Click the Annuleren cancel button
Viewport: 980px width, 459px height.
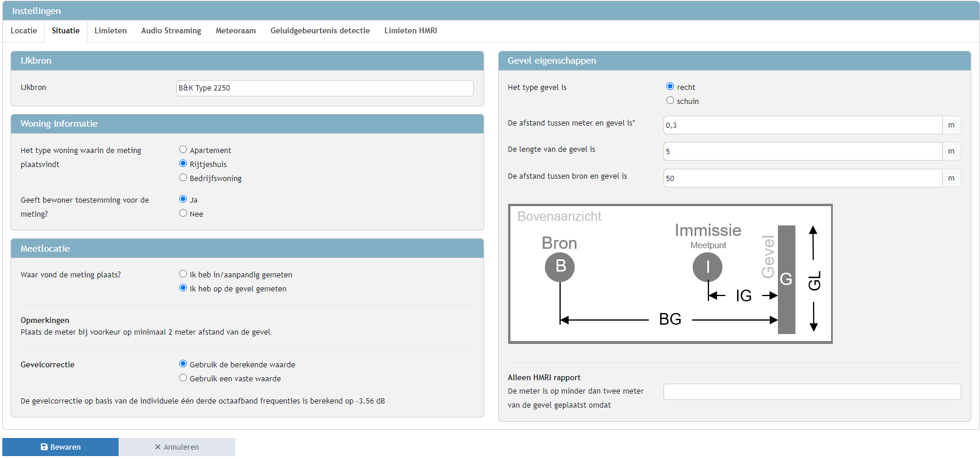pyautogui.click(x=177, y=447)
